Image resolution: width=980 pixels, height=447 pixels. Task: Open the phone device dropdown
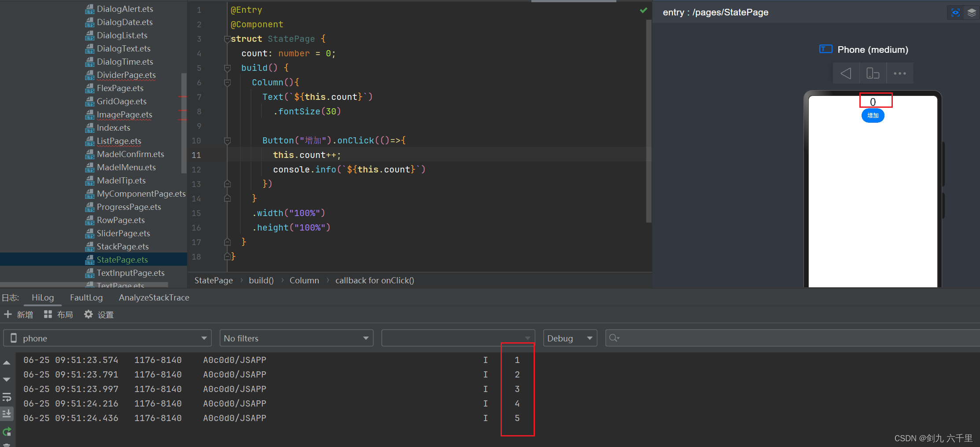[107, 338]
